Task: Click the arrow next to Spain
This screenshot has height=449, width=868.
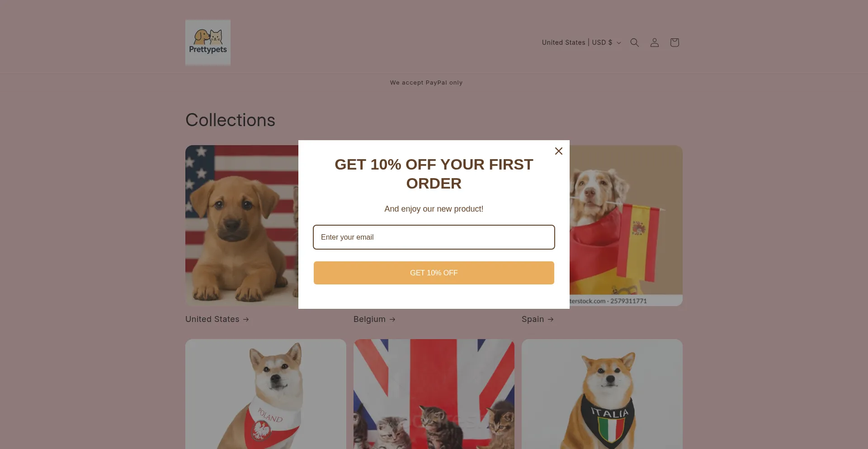Action: click(550, 319)
